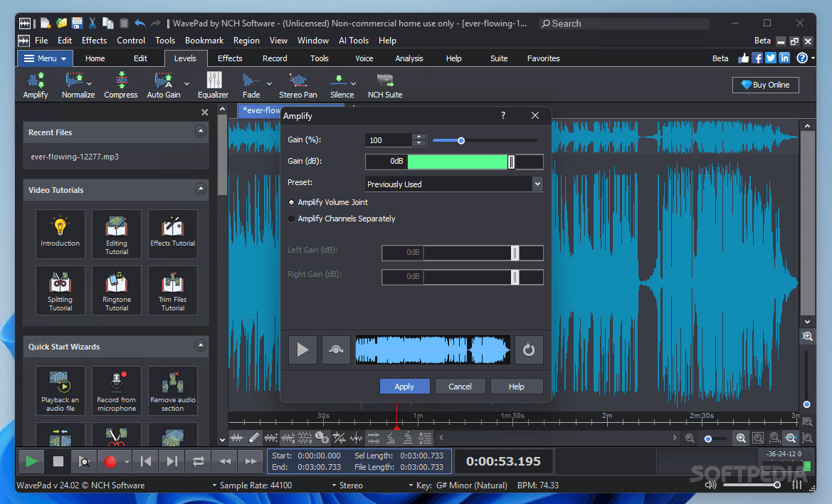The width and height of the screenshot is (832, 504).
Task: Close the left sidebar panel with X
Action: coord(205,112)
